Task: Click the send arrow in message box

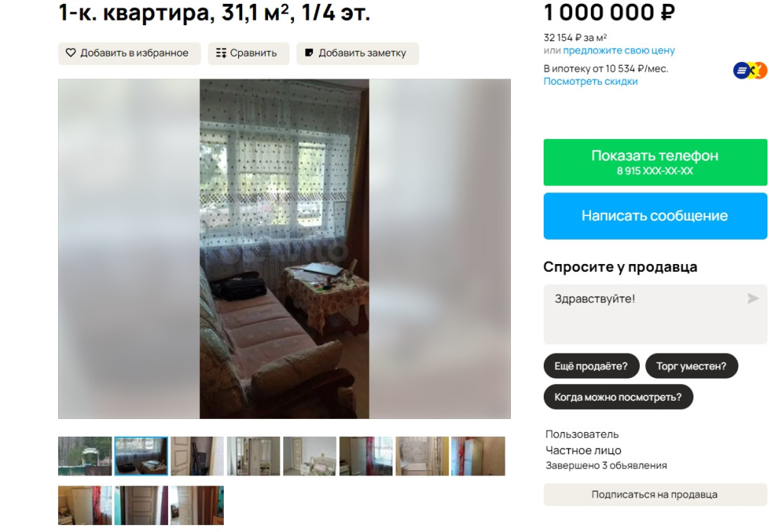Action: coord(753,298)
